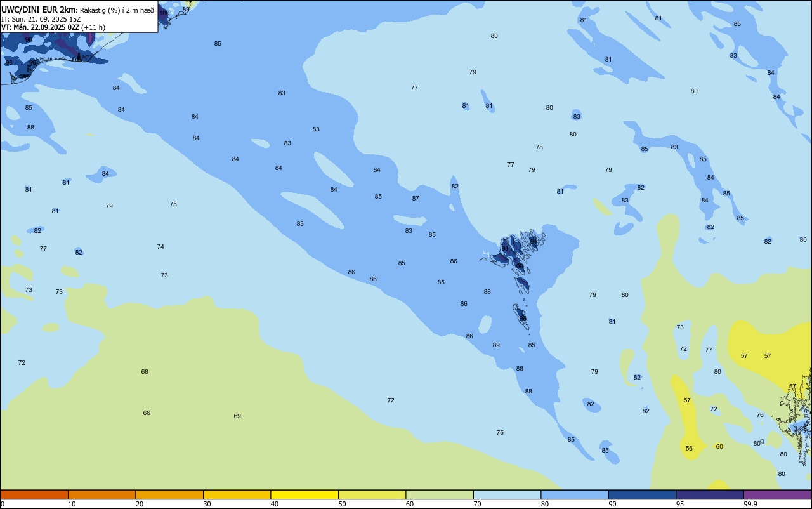Click the '99.9' legend tick label
Image resolution: width=812 pixels, height=509 pixels.
750,504
